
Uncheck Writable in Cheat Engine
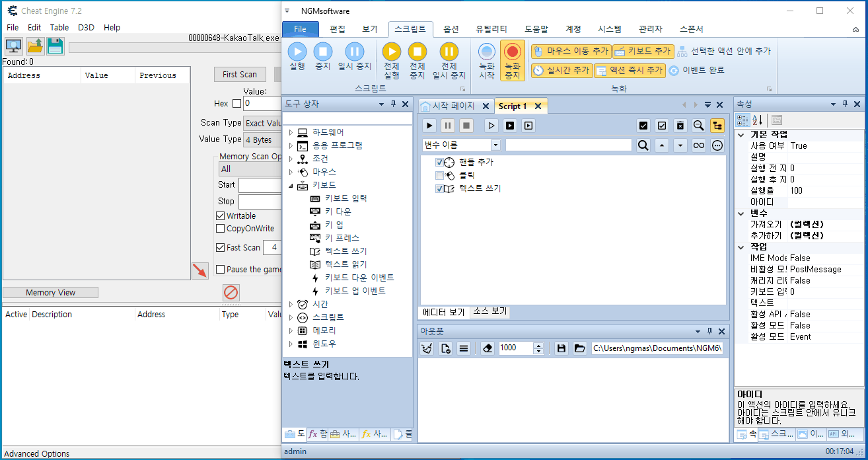[221, 216]
